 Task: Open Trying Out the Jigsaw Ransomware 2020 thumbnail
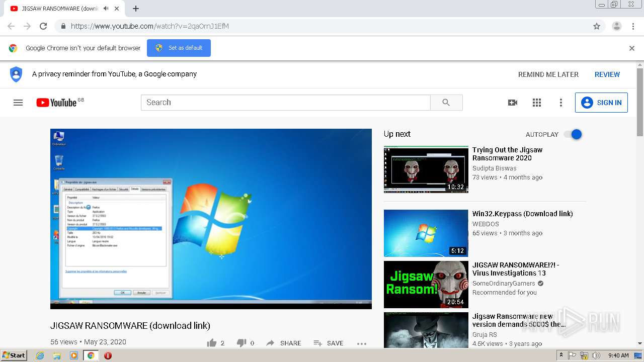tap(426, 169)
